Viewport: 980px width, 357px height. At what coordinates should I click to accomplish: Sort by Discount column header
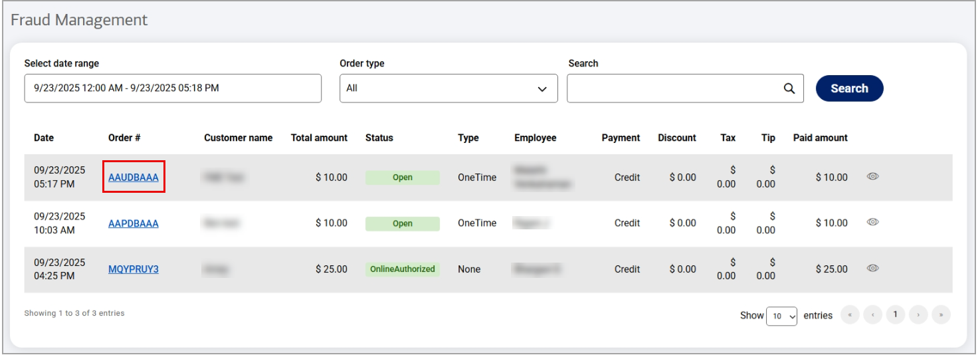coord(677,138)
